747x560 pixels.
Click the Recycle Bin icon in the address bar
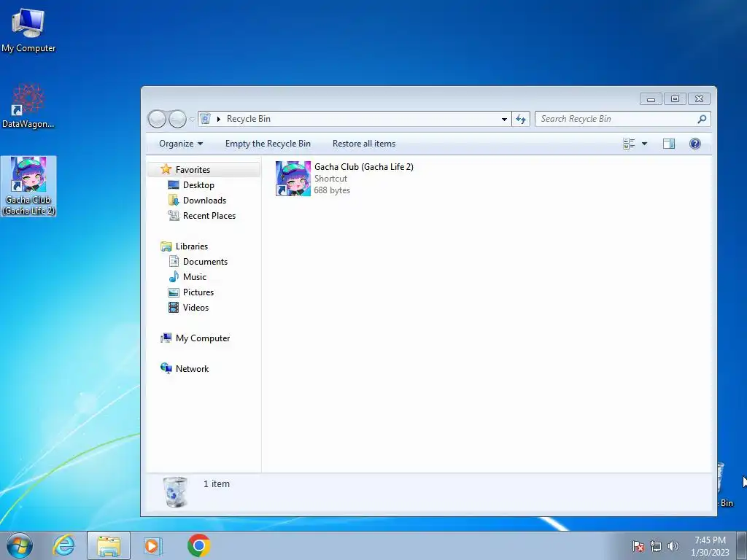pos(205,119)
